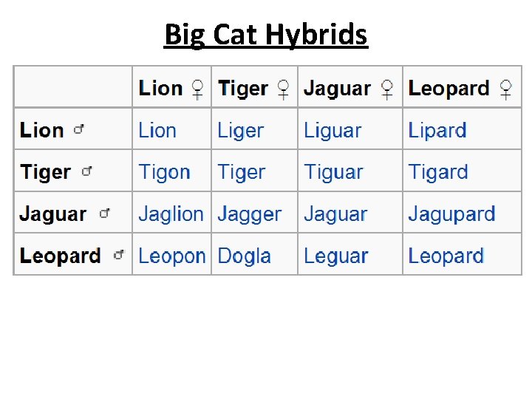
Task: Click the female symbol beside Tiger header
Action: (x=283, y=89)
